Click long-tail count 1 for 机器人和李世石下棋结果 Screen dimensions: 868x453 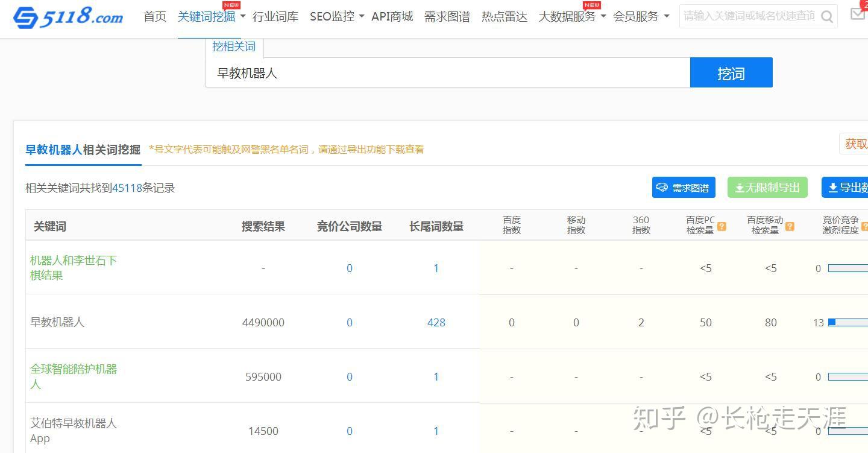point(436,268)
